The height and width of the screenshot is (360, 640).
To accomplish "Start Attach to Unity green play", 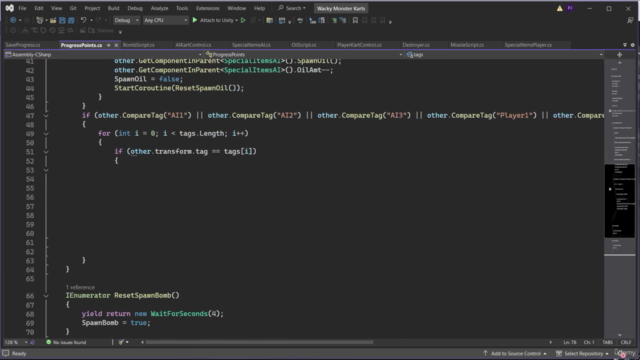I will click(195, 20).
